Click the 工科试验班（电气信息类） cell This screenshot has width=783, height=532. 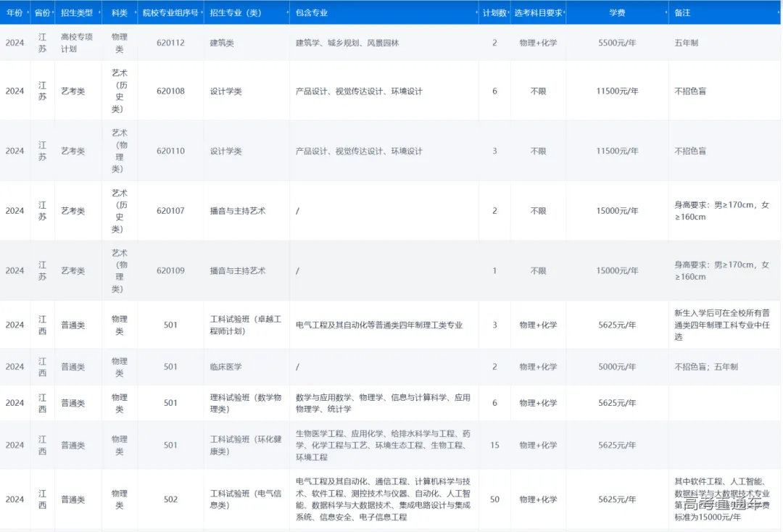pos(245,499)
